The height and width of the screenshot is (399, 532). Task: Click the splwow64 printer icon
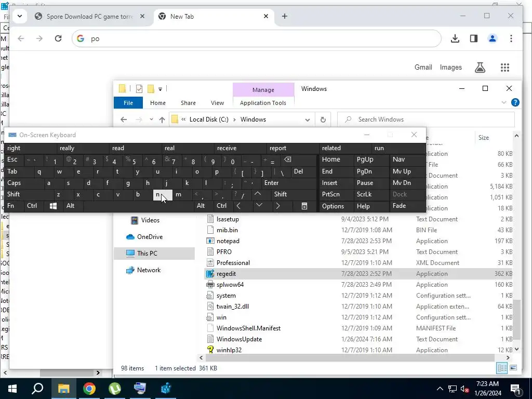point(210,284)
